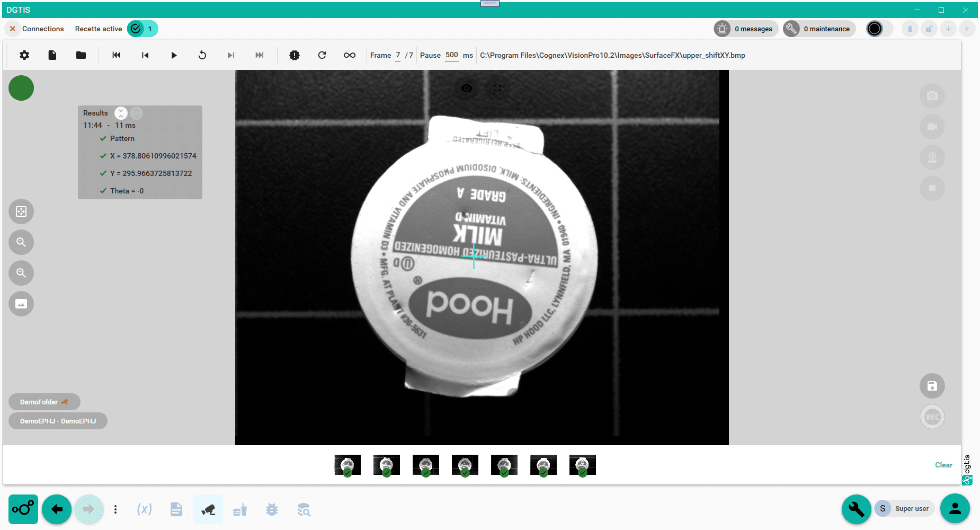This screenshot has height=530, width=980.
Task: Click the open folder icon
Action: point(81,55)
